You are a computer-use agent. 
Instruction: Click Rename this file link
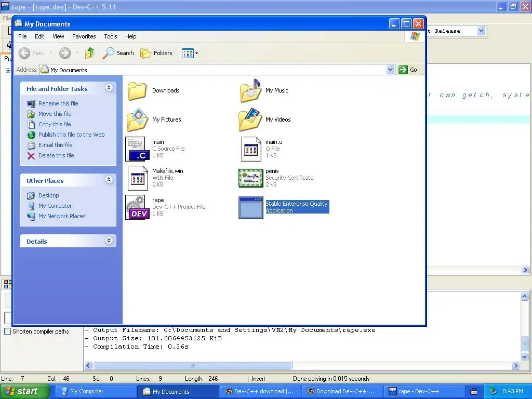pos(58,103)
